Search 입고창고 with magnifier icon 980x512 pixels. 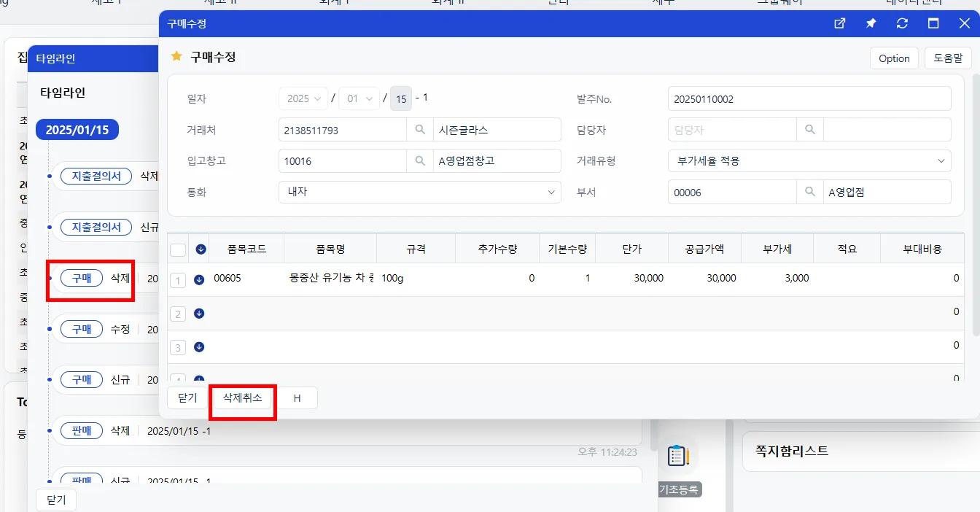point(420,160)
